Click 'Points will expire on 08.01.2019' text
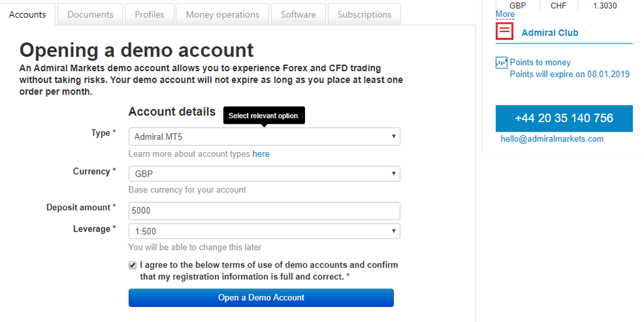 pyautogui.click(x=570, y=74)
